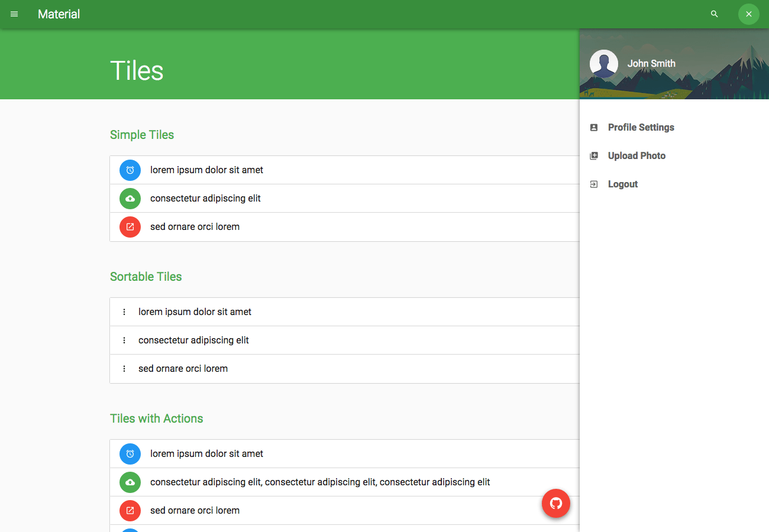Click red open-in-new icon in Simple Tiles
The width and height of the screenshot is (769, 532).
[130, 227]
